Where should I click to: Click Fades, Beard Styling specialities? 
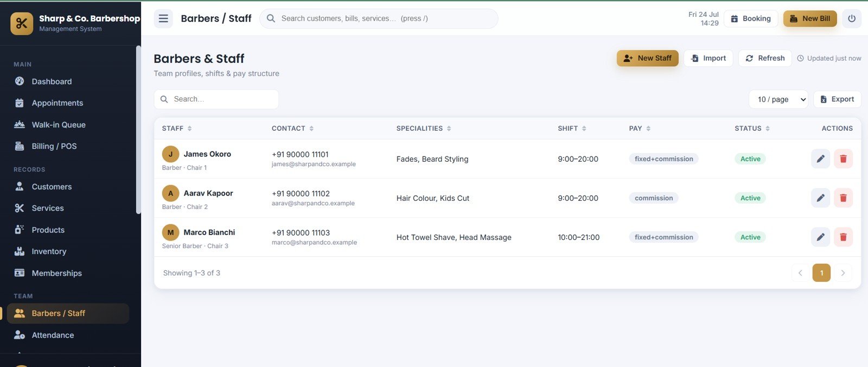coord(432,159)
